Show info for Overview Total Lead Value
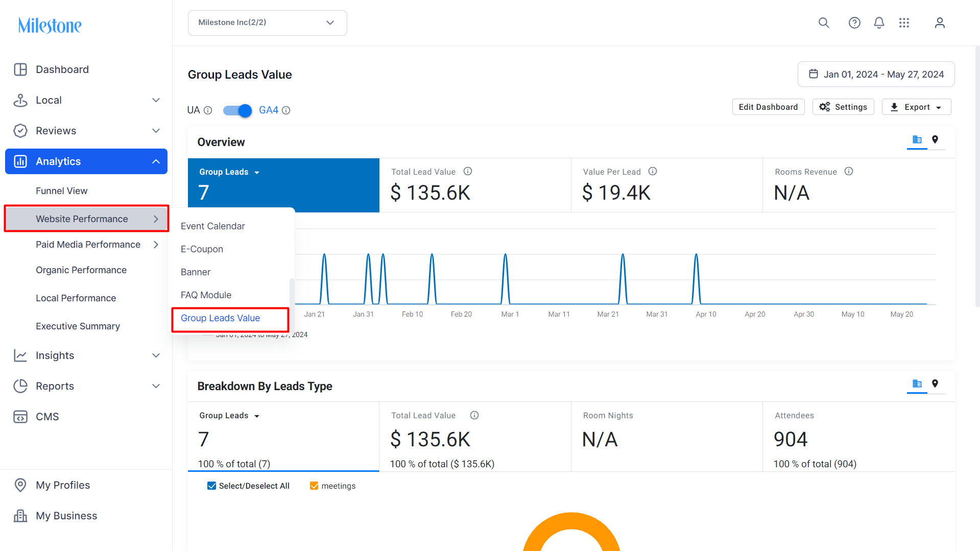980x551 pixels. pyautogui.click(x=468, y=172)
